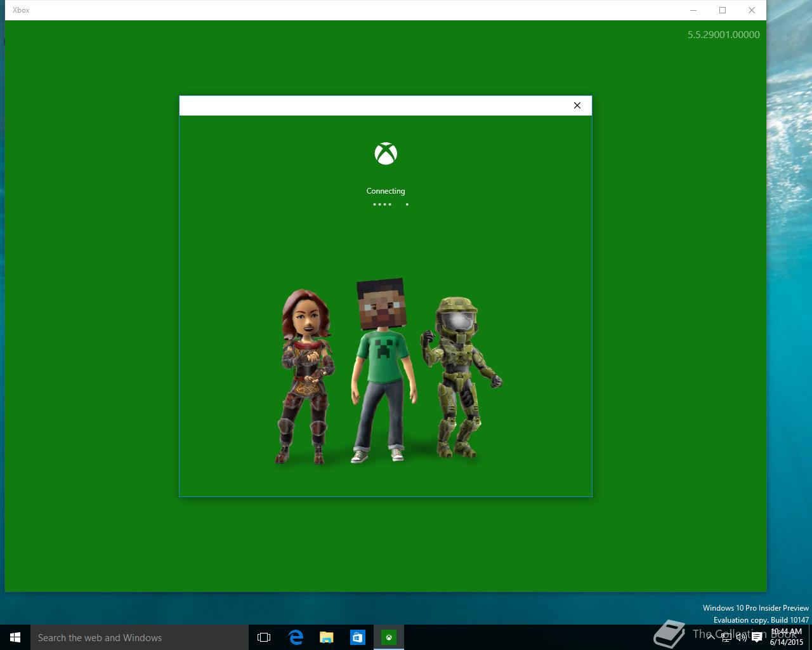Open the network status tray icon
This screenshot has width=812, height=650.
tap(726, 637)
